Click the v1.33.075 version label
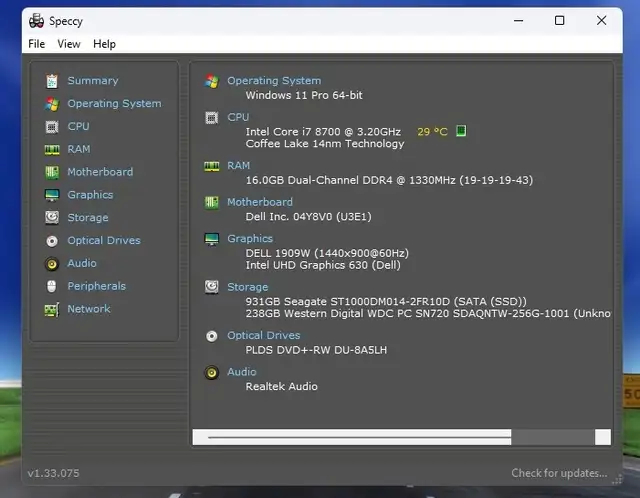The image size is (640, 498). (53, 473)
